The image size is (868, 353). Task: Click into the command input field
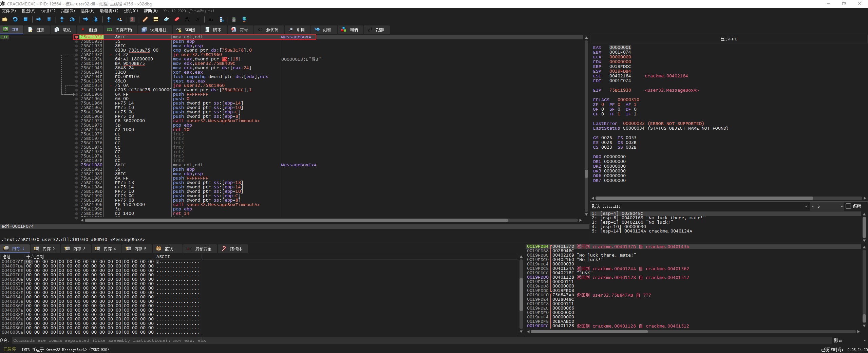[x=407, y=340]
